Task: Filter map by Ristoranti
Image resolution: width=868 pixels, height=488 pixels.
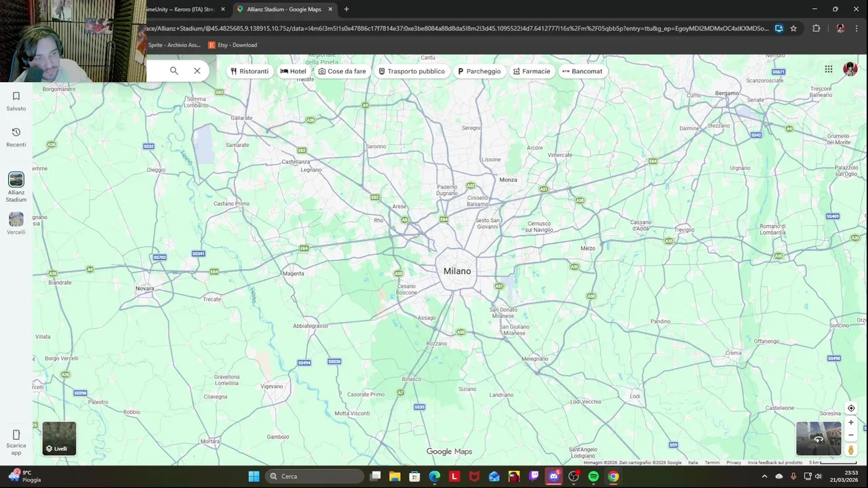Action: 250,71
